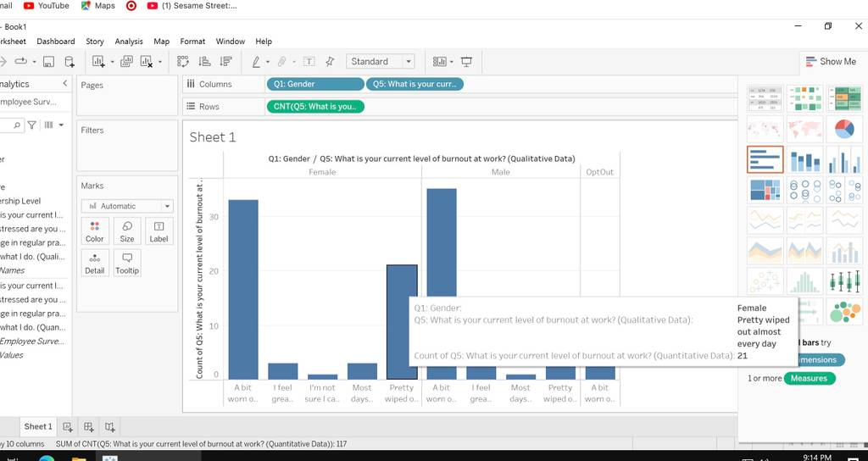
Task: Open the Story menu
Action: pos(95,42)
